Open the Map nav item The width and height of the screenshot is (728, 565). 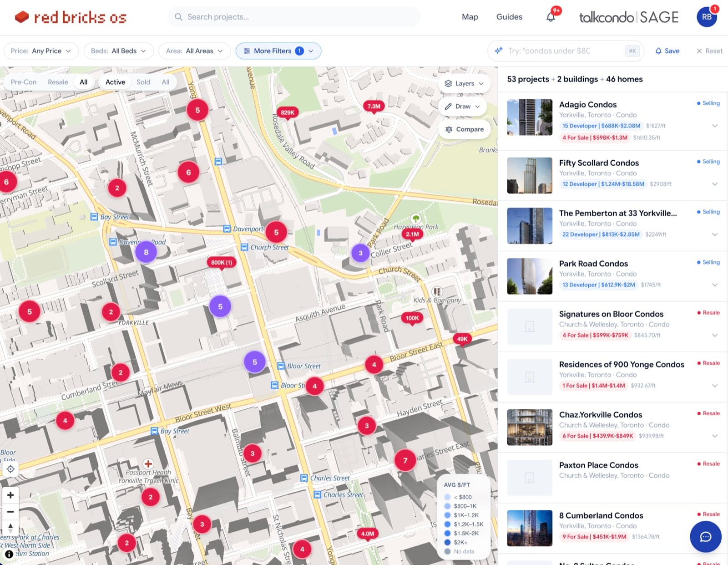(x=470, y=17)
